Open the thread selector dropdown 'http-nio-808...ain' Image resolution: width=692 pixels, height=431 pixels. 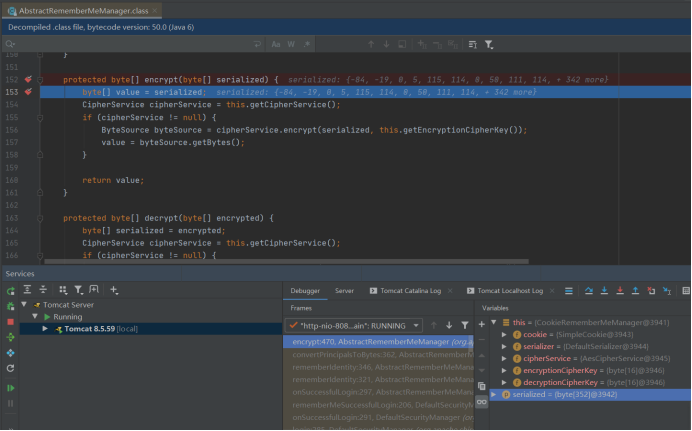coord(354,326)
